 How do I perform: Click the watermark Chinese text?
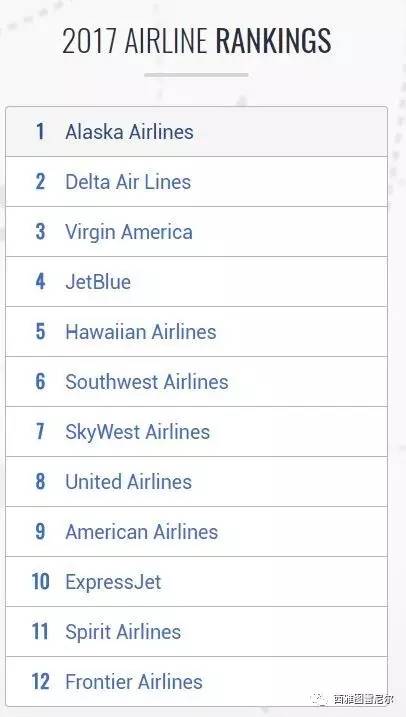pyautogui.click(x=363, y=699)
